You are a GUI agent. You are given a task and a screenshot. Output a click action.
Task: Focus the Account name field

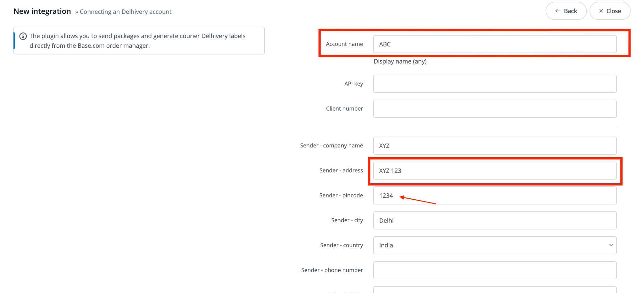(494, 44)
